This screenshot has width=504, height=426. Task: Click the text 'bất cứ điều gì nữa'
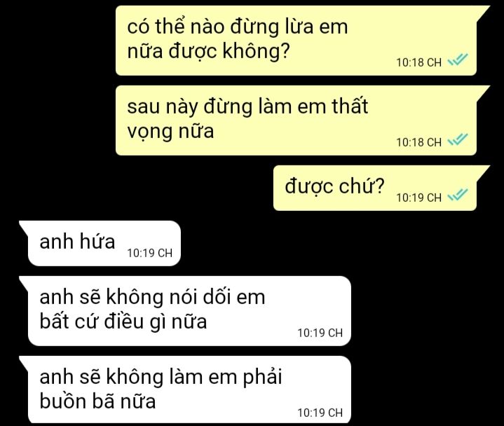[123, 322]
